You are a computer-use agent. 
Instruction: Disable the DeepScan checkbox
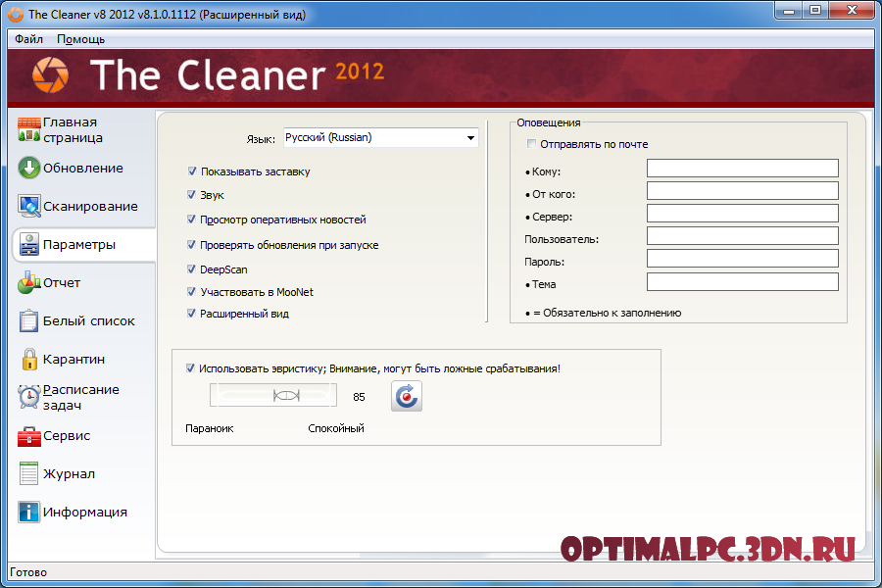(x=191, y=269)
